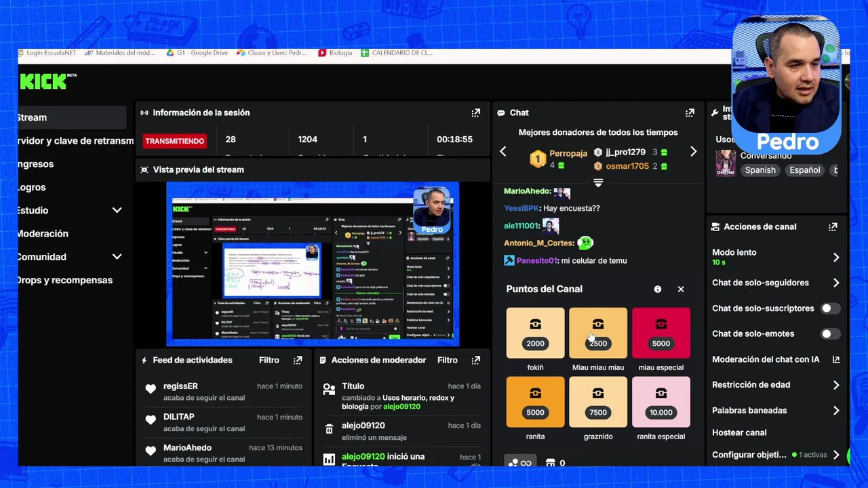Click the TRANSMITIENDO status badge
868x488 pixels.
pyautogui.click(x=174, y=141)
